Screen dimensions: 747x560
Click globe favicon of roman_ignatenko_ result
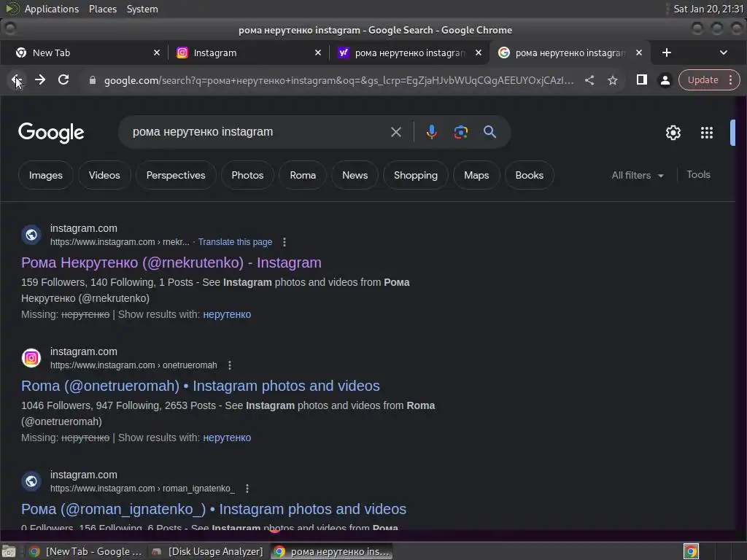31,481
